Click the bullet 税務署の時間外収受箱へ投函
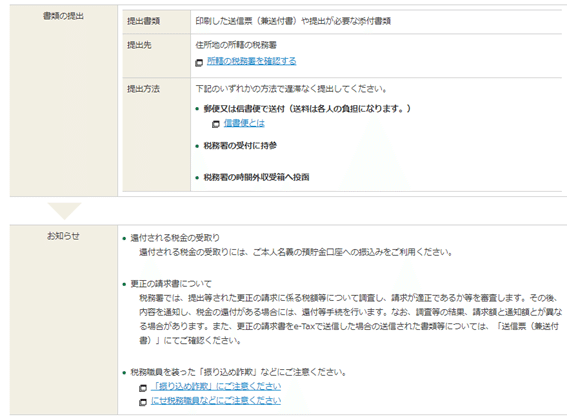 [256, 177]
